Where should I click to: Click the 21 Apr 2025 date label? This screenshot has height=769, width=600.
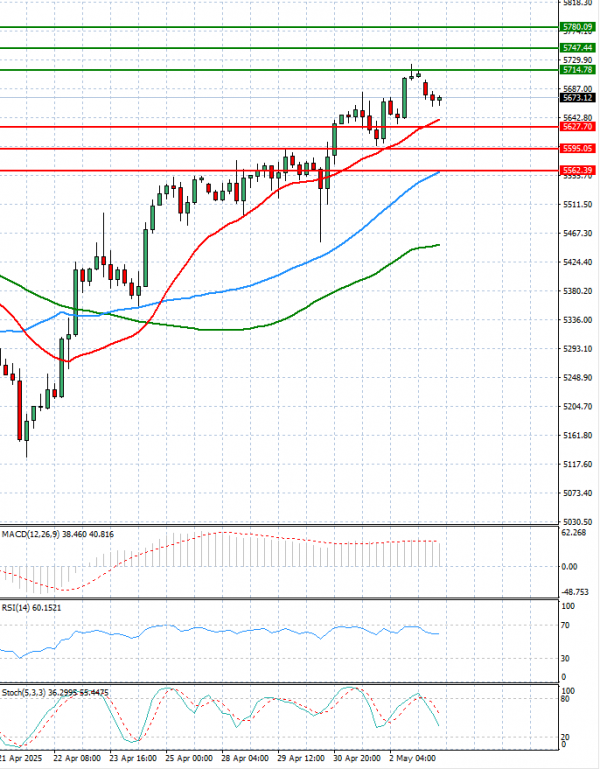pyautogui.click(x=21, y=758)
